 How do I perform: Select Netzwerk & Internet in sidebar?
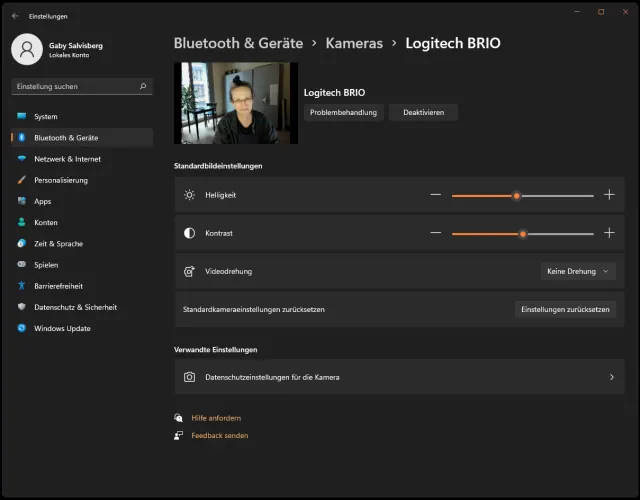point(67,159)
